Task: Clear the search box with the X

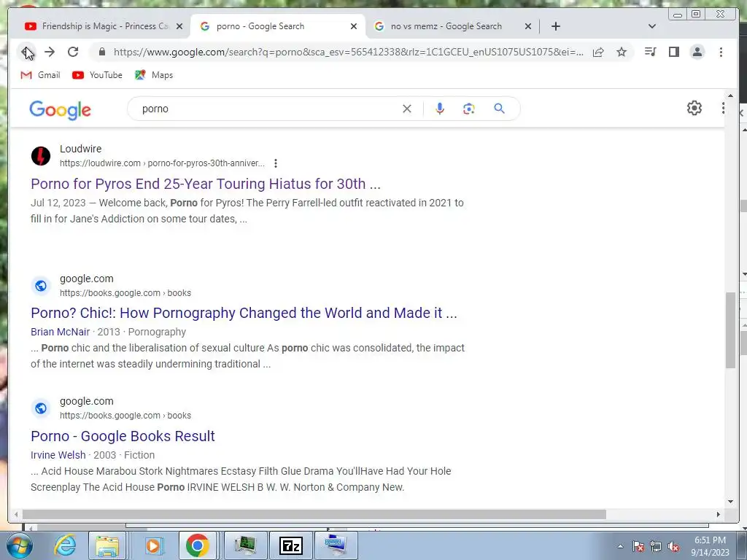Action: tap(407, 109)
